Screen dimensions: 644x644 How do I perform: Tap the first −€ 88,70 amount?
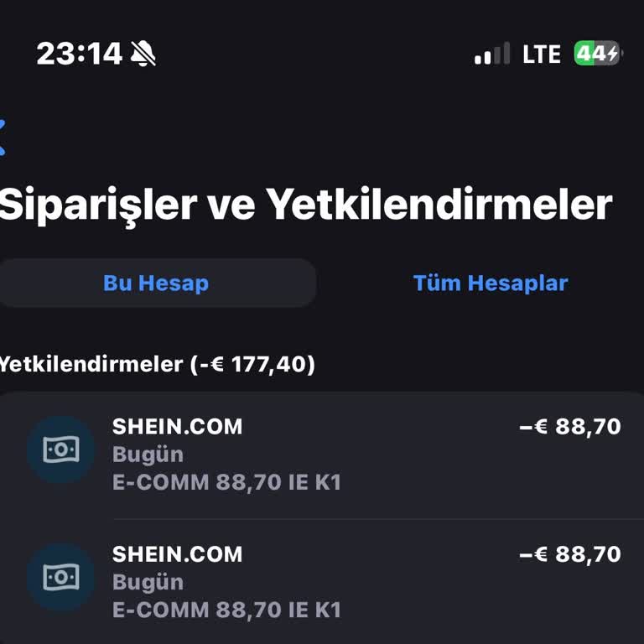pyautogui.click(x=570, y=426)
